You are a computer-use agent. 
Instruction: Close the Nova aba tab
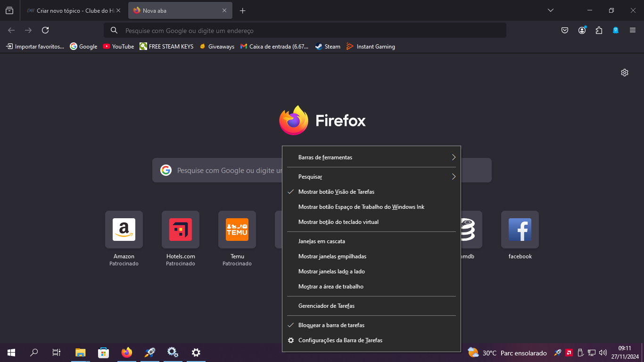pyautogui.click(x=224, y=10)
